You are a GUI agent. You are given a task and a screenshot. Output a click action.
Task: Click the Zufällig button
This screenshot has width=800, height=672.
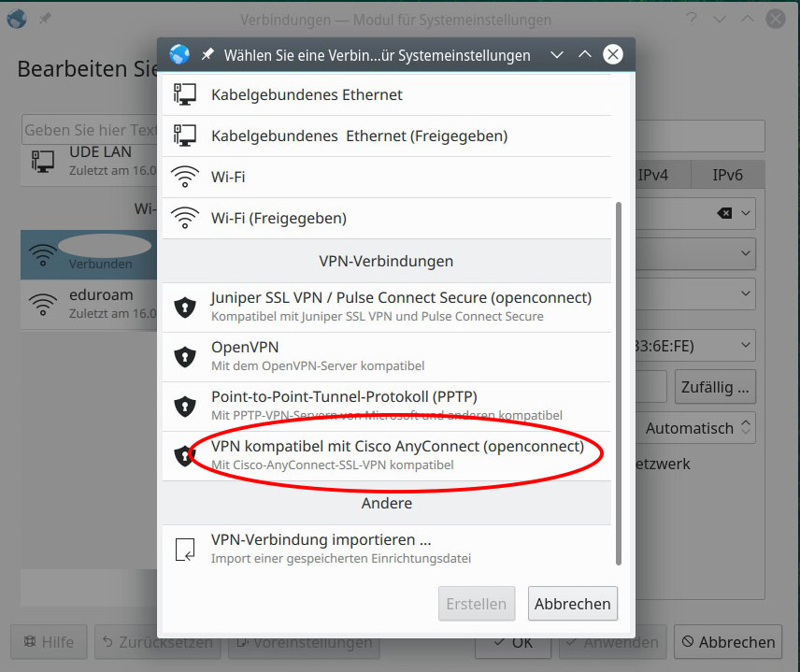715,386
